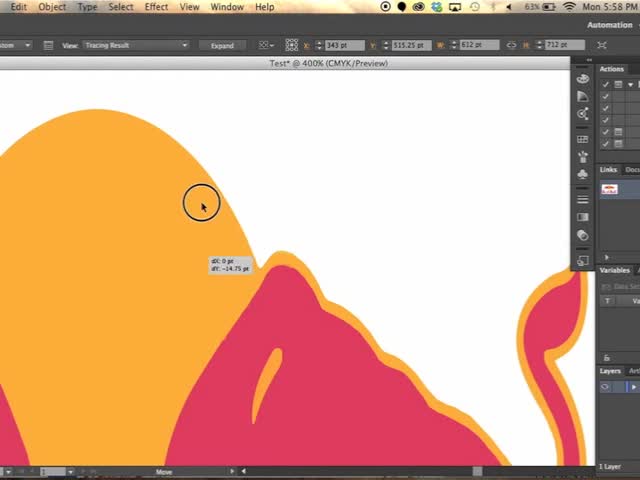Open the preset dropdown arrow at left
This screenshot has height=480, width=640.
(x=27, y=45)
